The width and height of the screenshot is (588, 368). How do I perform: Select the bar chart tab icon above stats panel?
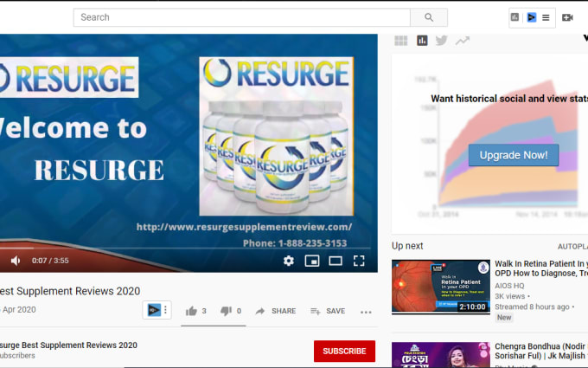(x=422, y=41)
